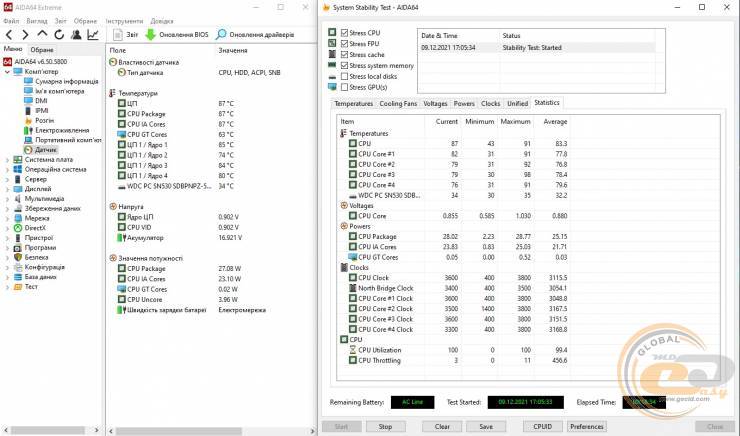Enable the Stress GPU(s) checkbox
This screenshot has width=740, height=436.
[x=345, y=87]
